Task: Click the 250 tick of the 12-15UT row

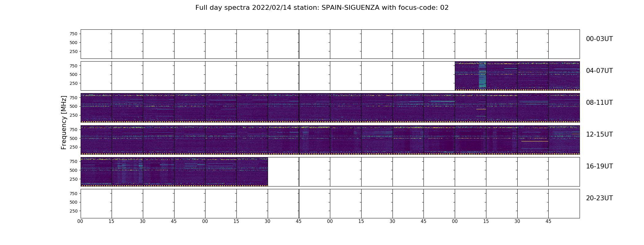Action: pyautogui.click(x=74, y=147)
